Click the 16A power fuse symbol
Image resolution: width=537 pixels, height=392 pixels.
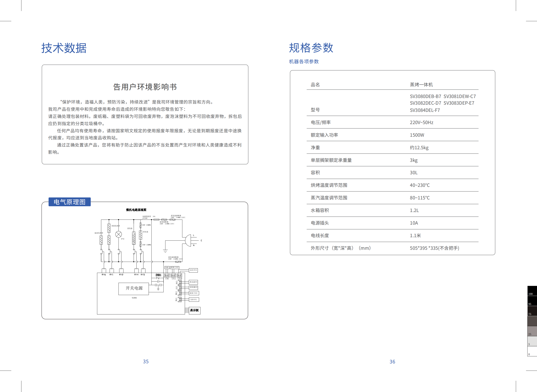(156, 220)
